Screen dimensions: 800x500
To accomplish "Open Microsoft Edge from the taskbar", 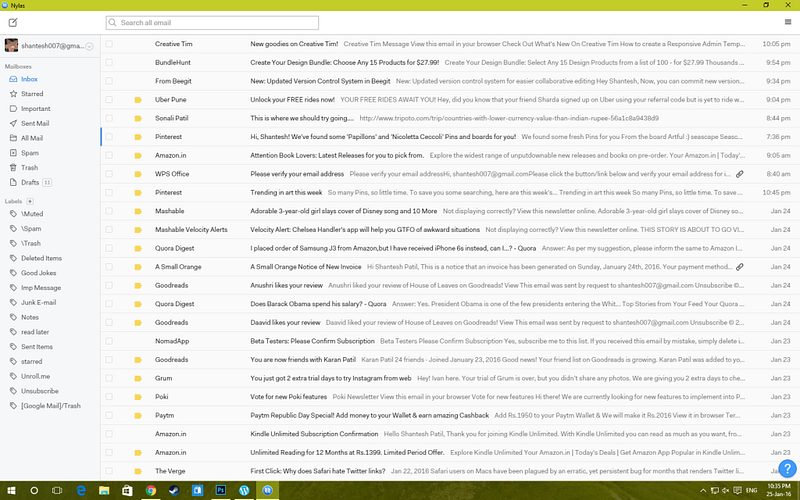I will [x=81, y=490].
